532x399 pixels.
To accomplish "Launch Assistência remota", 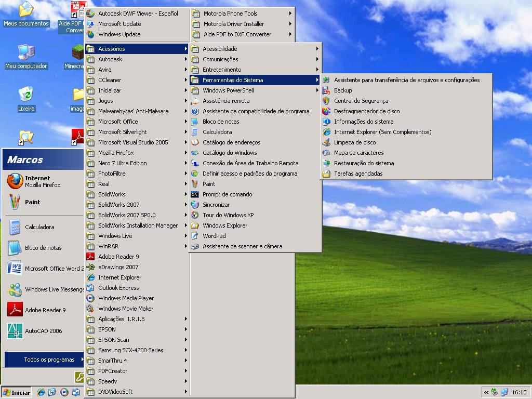I will [255, 101].
